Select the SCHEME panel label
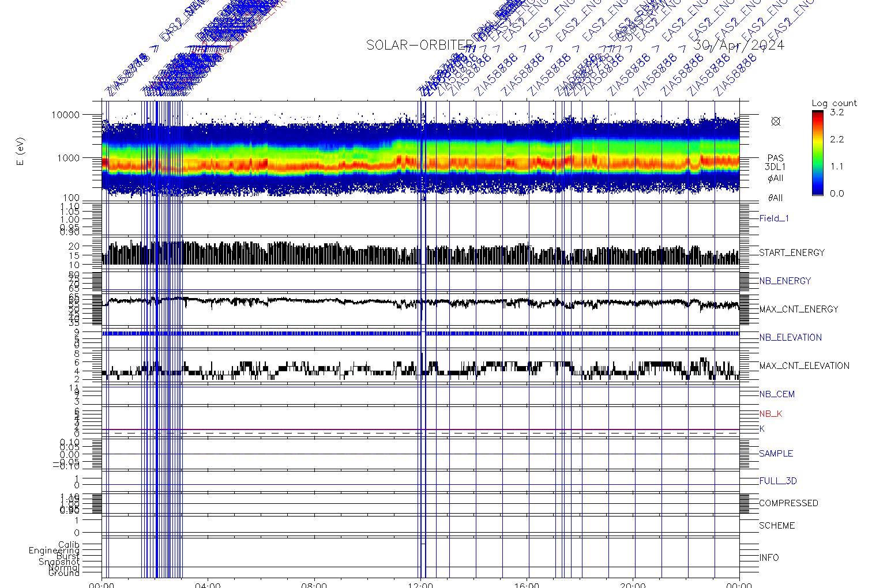This screenshot has width=872, height=588. (776, 526)
